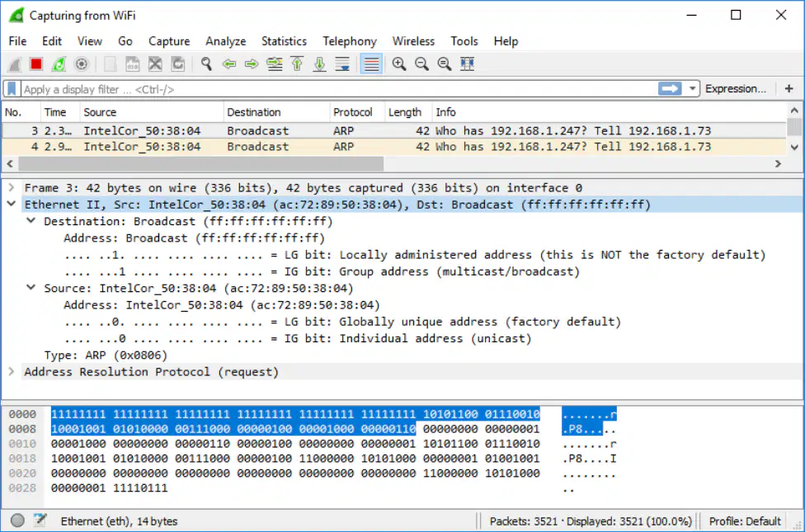
Task: Go to the next packet arrow
Action: [252, 64]
